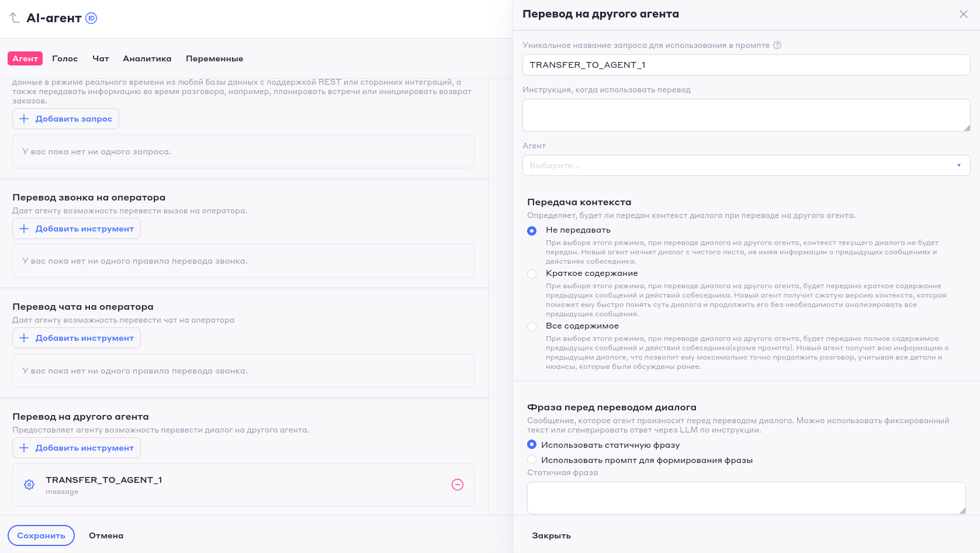Click the Сохранить button

point(41,535)
